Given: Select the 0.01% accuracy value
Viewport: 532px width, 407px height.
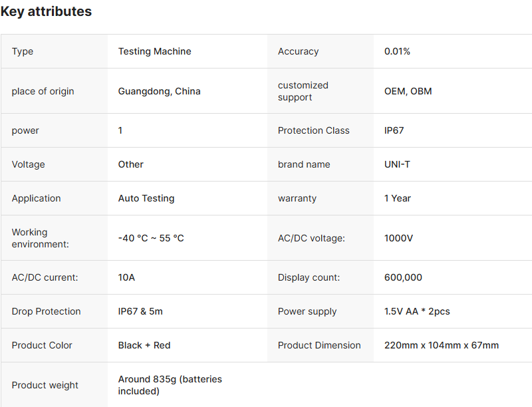Looking at the screenshot, I should tap(397, 51).
